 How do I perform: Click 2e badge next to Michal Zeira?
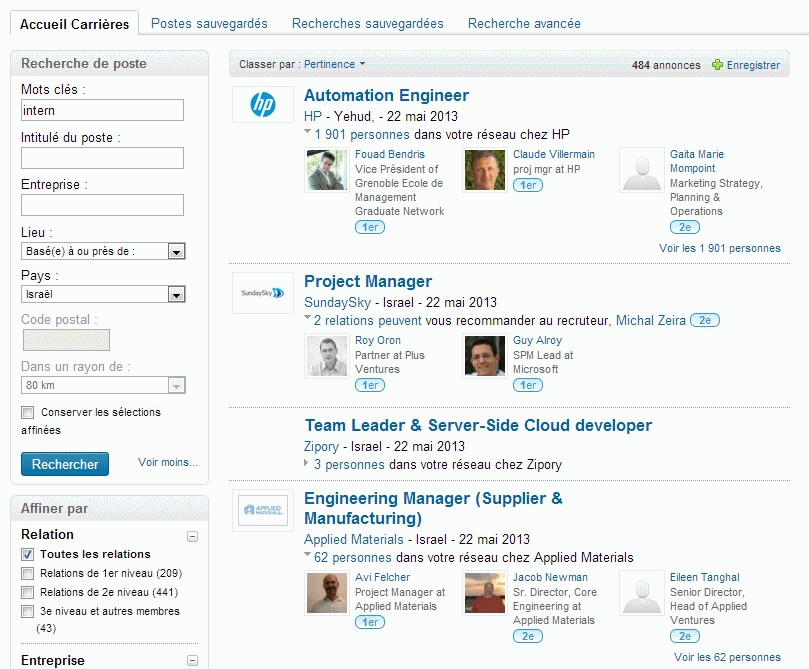pyautogui.click(x=705, y=320)
